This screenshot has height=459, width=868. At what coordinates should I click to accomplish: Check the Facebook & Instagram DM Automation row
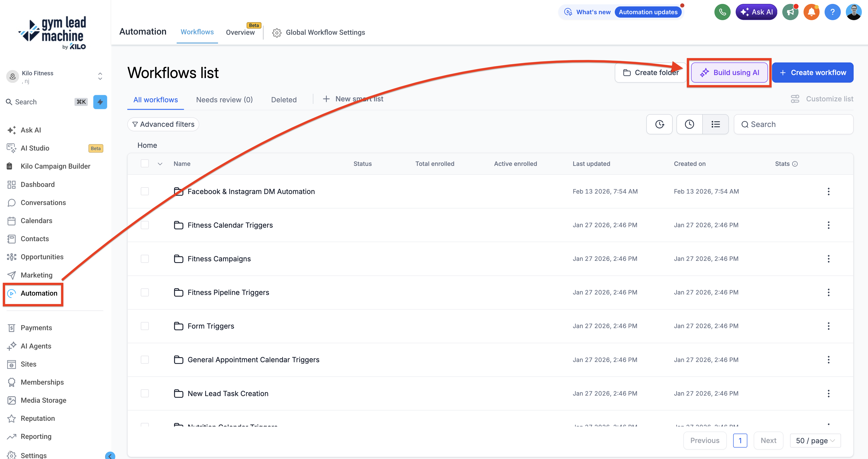(145, 191)
